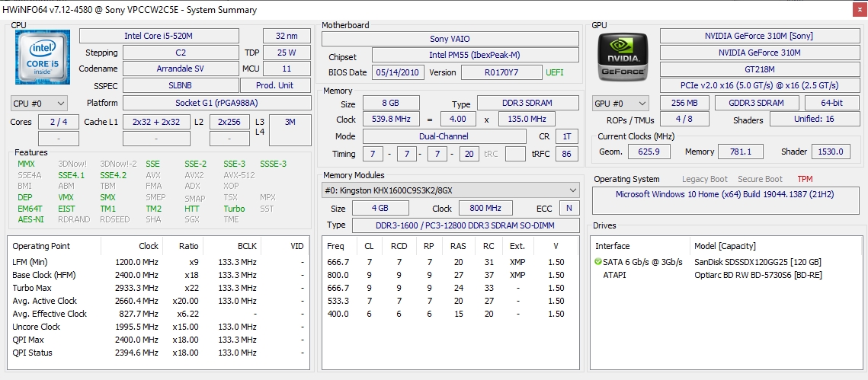Click the green SATA drive status icon
Viewport: 868px width, 380px height.
[598, 262]
